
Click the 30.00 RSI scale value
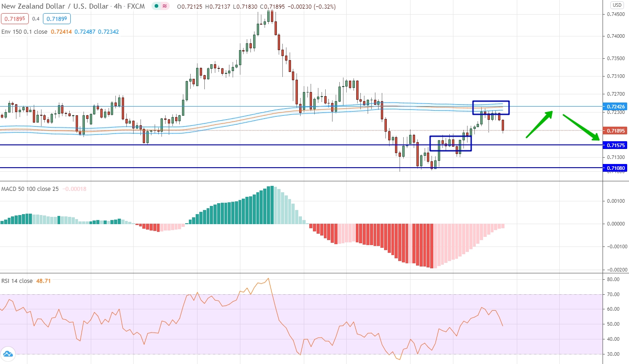coord(613,354)
